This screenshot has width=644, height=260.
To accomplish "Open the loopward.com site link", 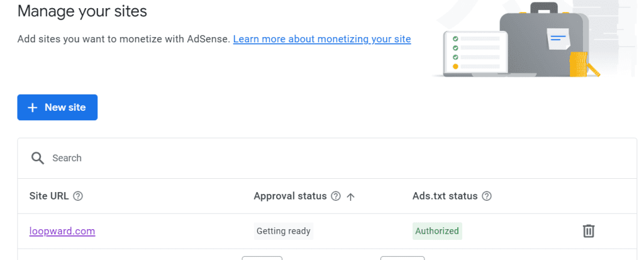I will pyautogui.click(x=62, y=231).
